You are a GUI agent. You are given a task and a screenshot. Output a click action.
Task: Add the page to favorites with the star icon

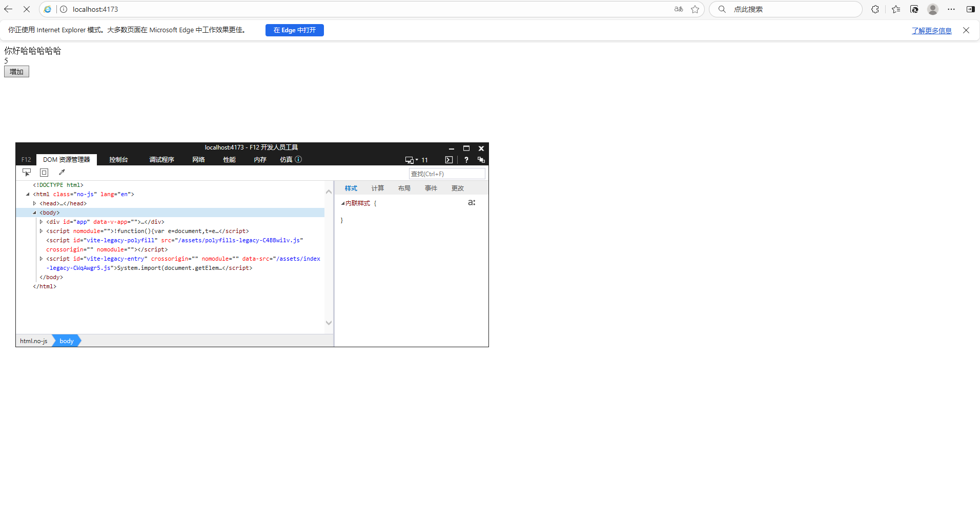(x=695, y=9)
